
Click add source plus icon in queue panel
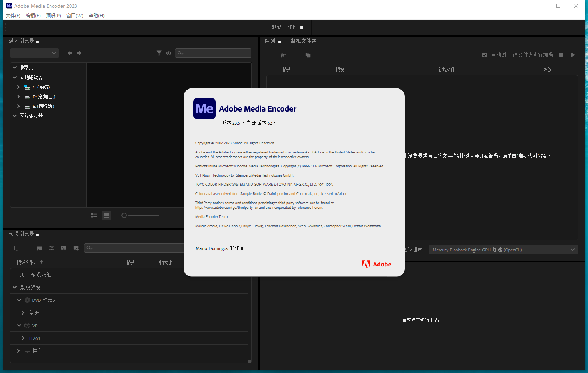271,55
